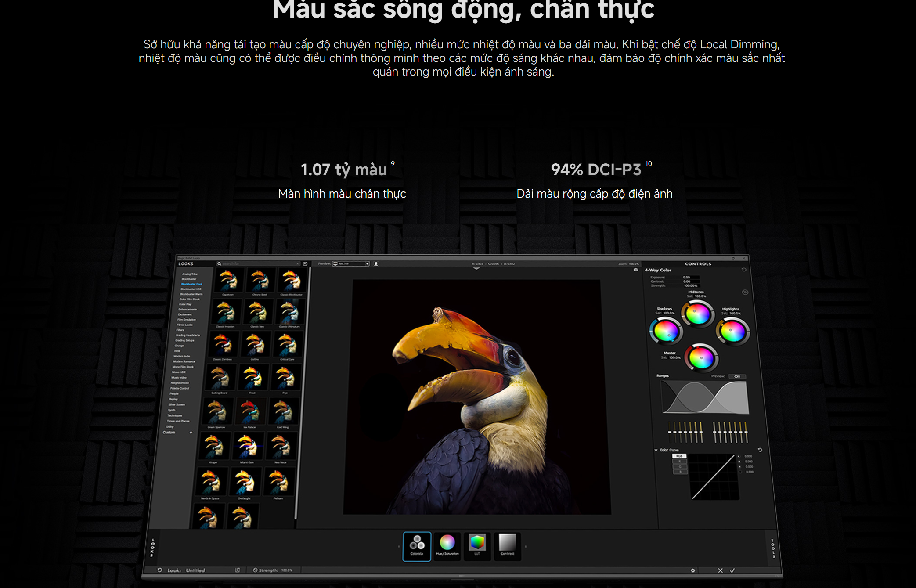Click the person icon next to Preview dropdown

point(376,264)
